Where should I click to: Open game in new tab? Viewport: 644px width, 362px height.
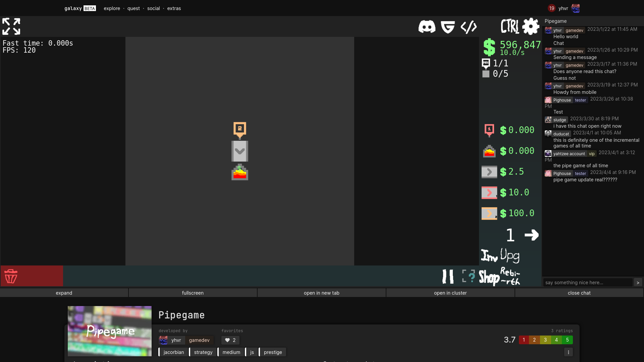click(322, 293)
